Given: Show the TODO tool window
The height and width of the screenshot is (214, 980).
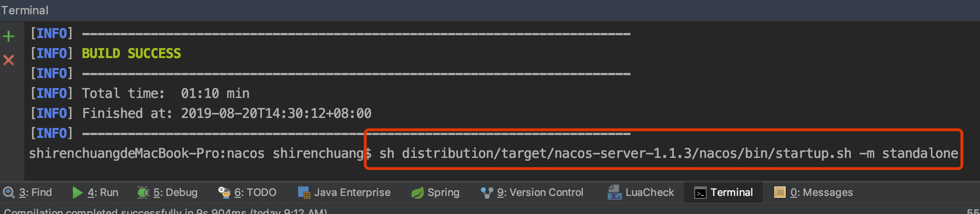Looking at the screenshot, I should 248,193.
